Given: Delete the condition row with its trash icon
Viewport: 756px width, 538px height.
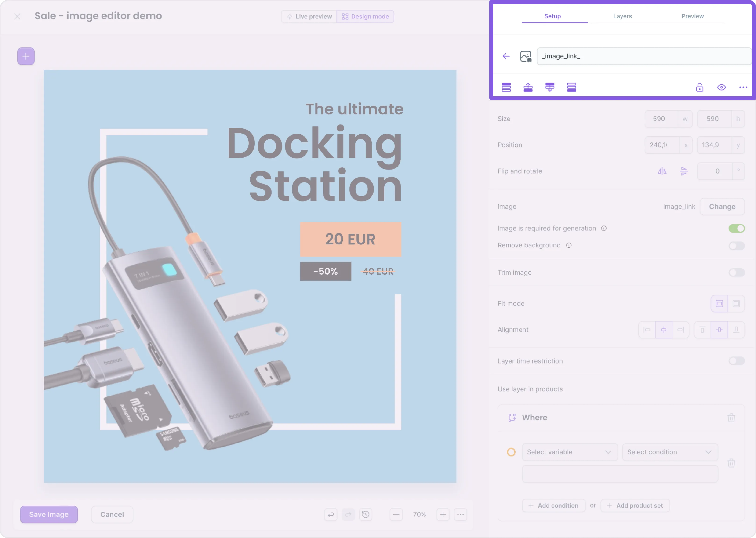Looking at the screenshot, I should click(731, 463).
